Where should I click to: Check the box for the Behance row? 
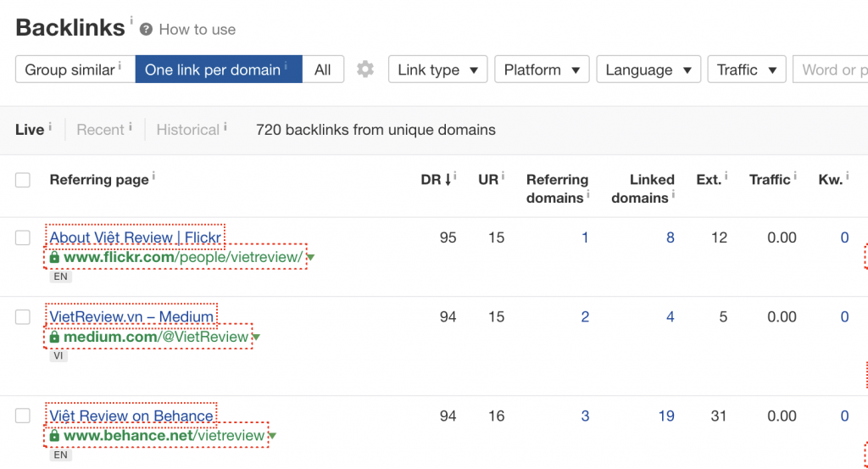click(x=23, y=416)
